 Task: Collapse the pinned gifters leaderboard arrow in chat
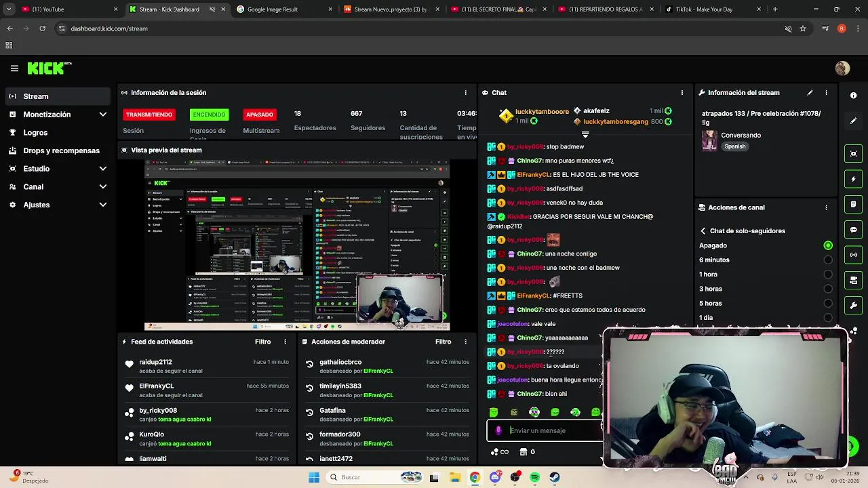click(585, 134)
